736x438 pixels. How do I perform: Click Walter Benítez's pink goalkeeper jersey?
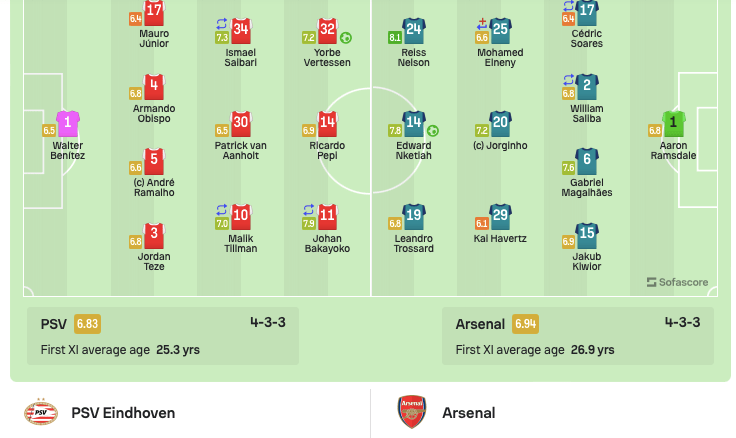pos(68,123)
